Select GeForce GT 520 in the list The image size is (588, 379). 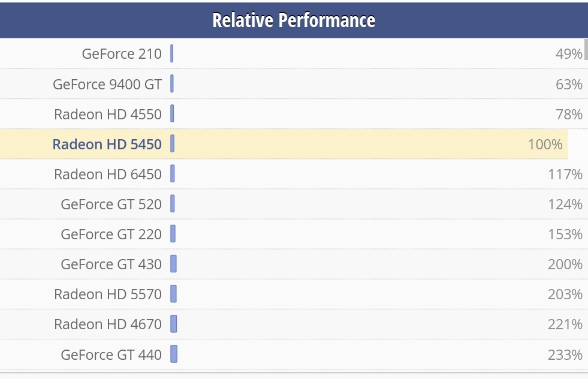[111, 204]
